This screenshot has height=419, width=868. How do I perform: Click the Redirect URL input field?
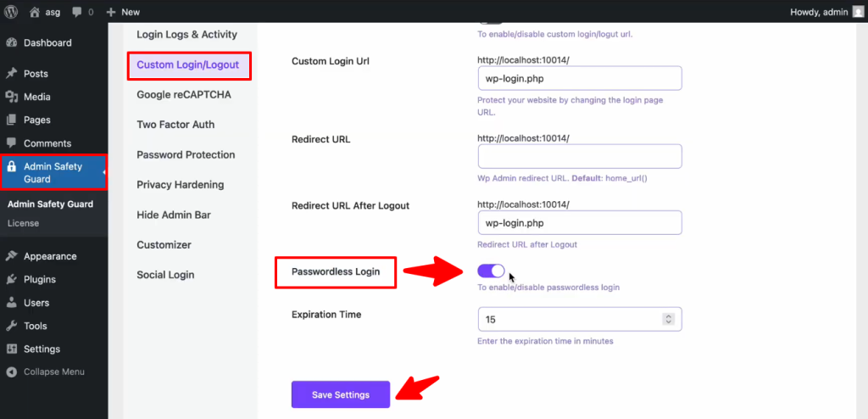click(x=580, y=156)
